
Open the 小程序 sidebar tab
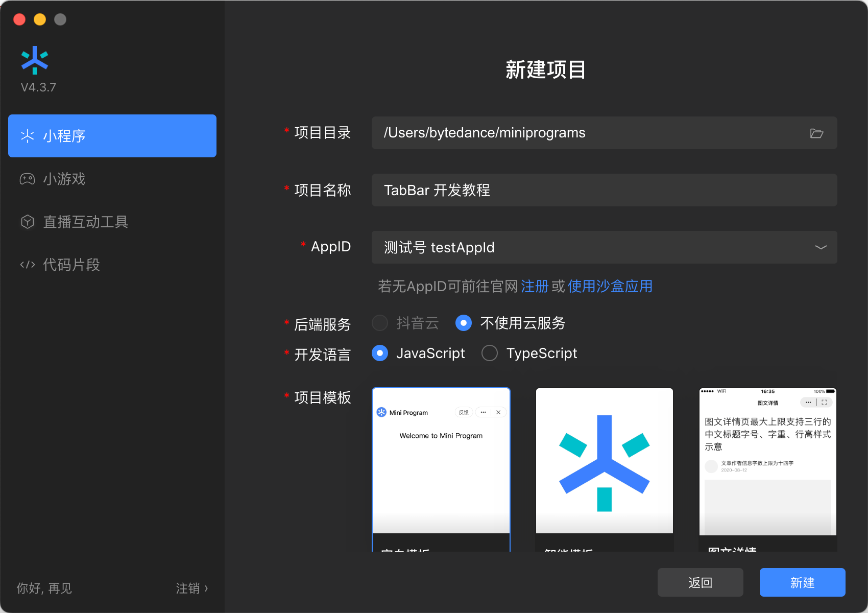(x=112, y=136)
